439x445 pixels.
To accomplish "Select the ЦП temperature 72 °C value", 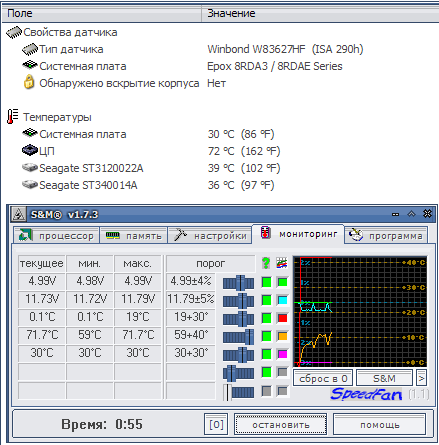I will 244,151.
